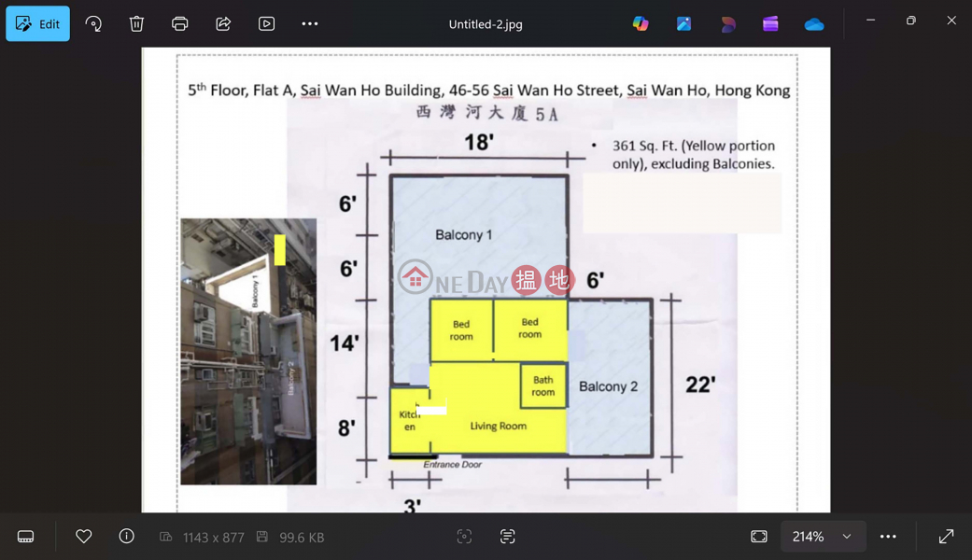Show file information for the photo

[x=126, y=537]
